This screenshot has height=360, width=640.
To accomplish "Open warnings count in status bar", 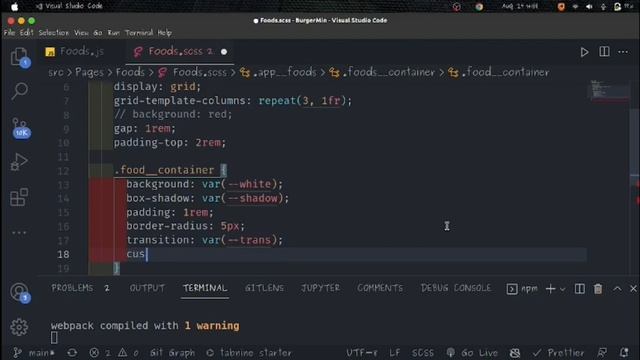I will [129, 353].
